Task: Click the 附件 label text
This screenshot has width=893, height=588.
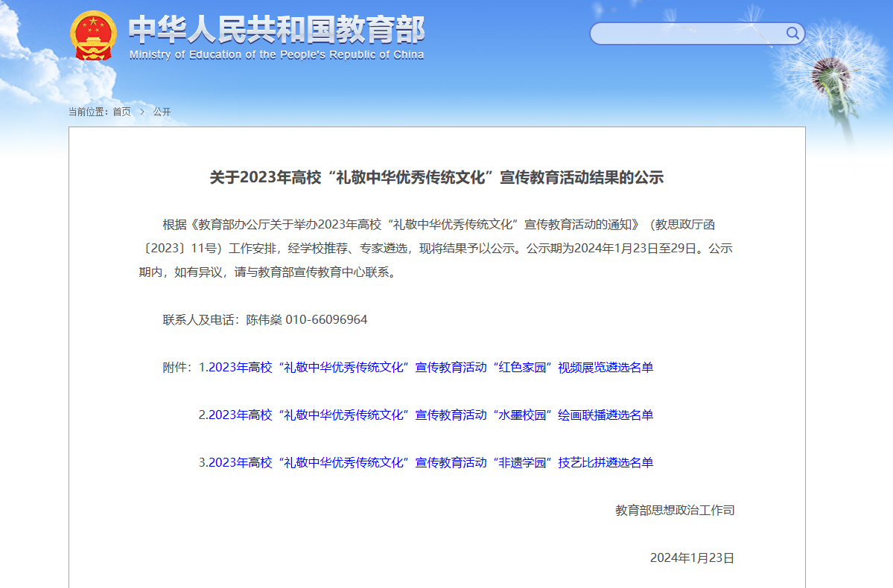Action: point(177,367)
